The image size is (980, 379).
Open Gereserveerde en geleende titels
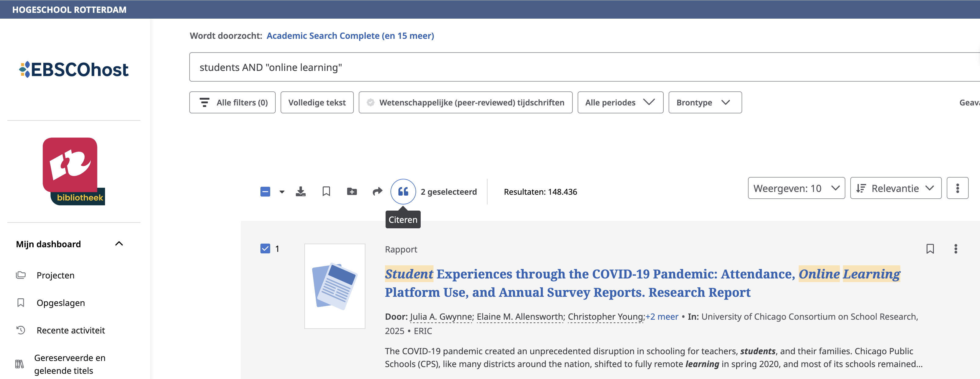point(70,364)
